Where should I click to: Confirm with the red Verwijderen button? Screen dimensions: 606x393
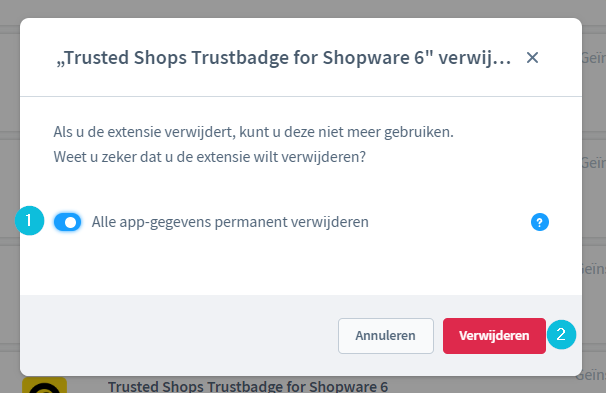(x=494, y=335)
